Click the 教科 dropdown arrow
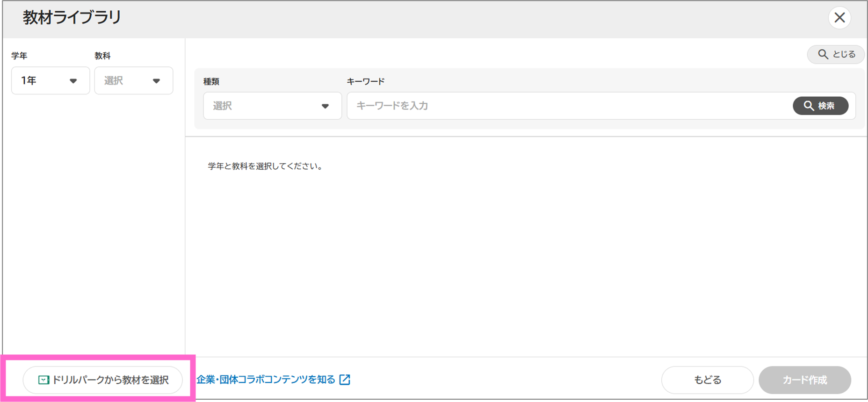868x402 pixels. (x=156, y=81)
